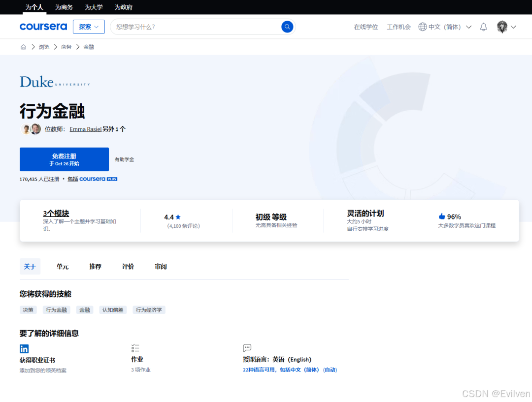Viewport: 532px width, 402px height.
Task: Click the 商务 breadcrumb
Action: pos(66,47)
